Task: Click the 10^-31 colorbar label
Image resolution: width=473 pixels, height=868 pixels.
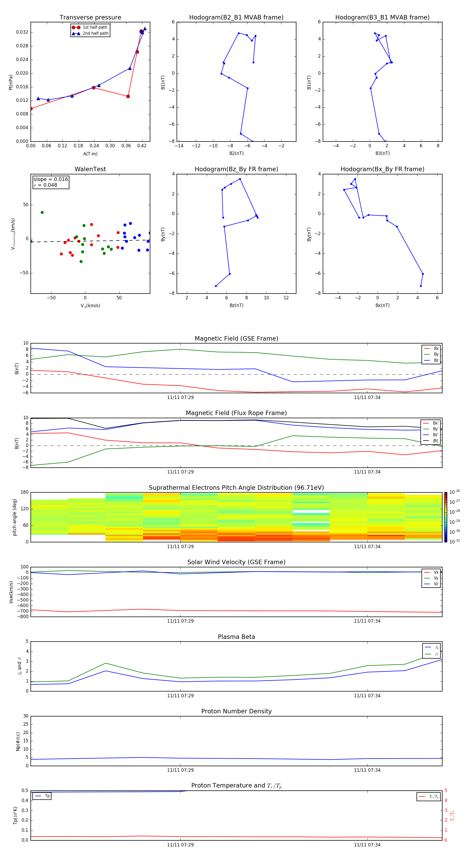Action: click(455, 542)
